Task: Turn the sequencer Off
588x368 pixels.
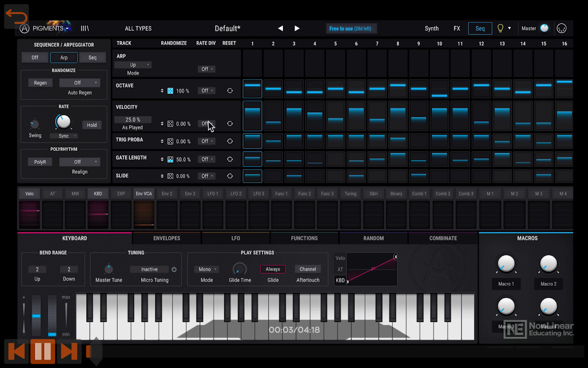Action: [35, 57]
